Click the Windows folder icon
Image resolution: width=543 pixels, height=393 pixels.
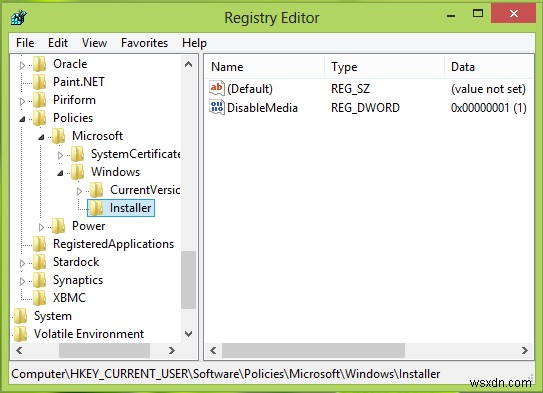pos(78,172)
